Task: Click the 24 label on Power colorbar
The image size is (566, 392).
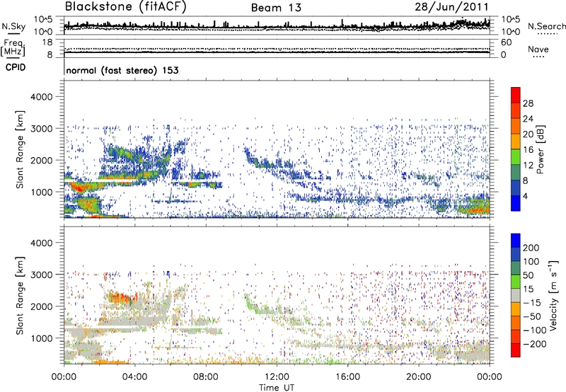Action: click(x=528, y=119)
